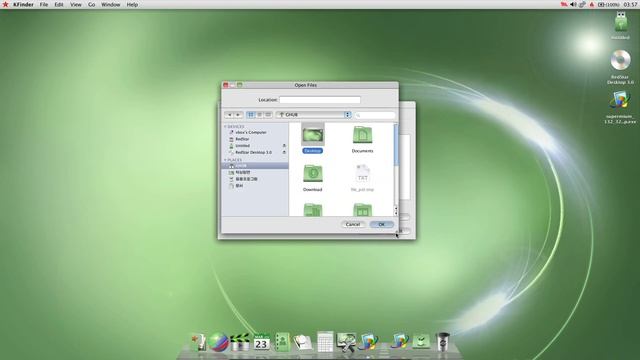Image resolution: width=640 pixels, height=360 pixels.
Task: Select RedStar in the devices list
Action: [x=242, y=139]
